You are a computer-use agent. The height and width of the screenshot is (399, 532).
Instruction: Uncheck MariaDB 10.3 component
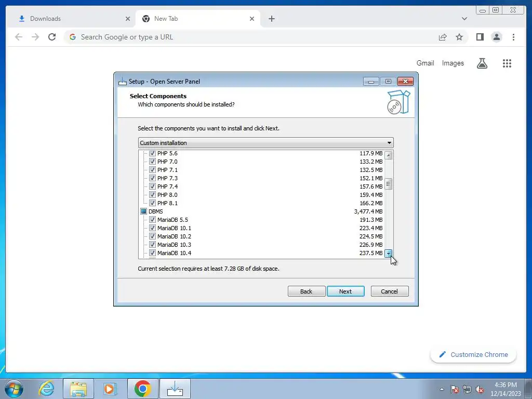point(152,245)
